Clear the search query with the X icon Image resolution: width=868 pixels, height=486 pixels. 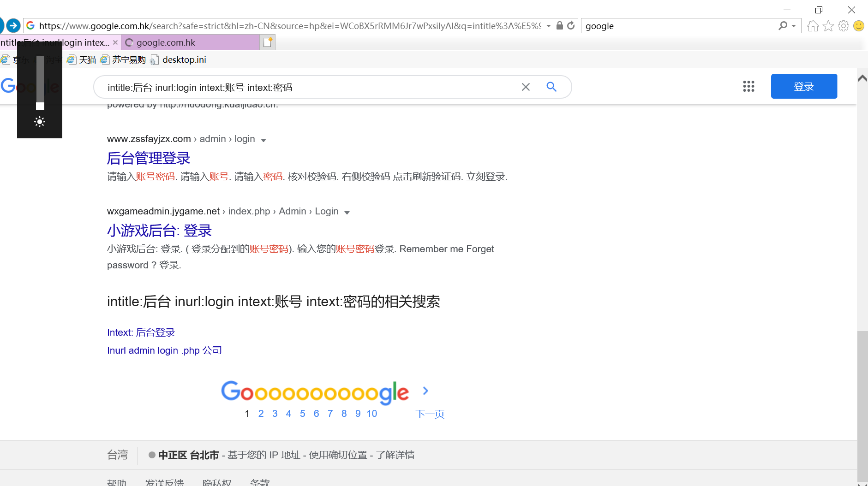coord(526,87)
